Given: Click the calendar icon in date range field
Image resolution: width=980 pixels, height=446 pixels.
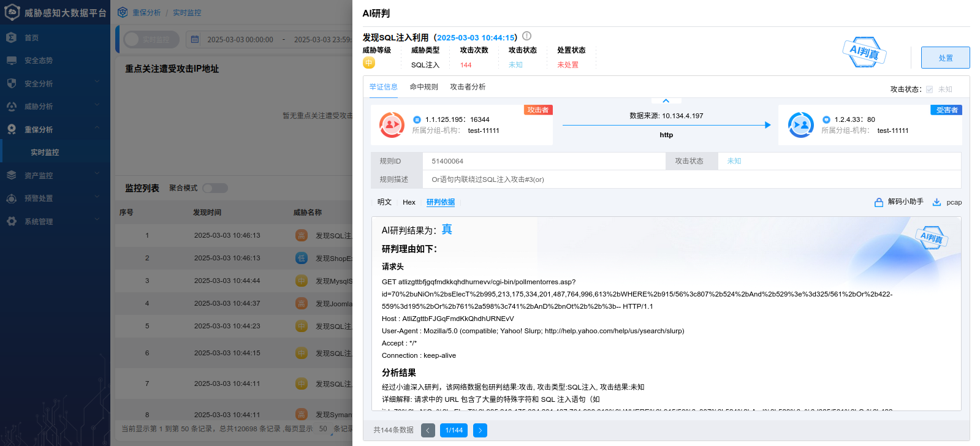Looking at the screenshot, I should (195, 39).
